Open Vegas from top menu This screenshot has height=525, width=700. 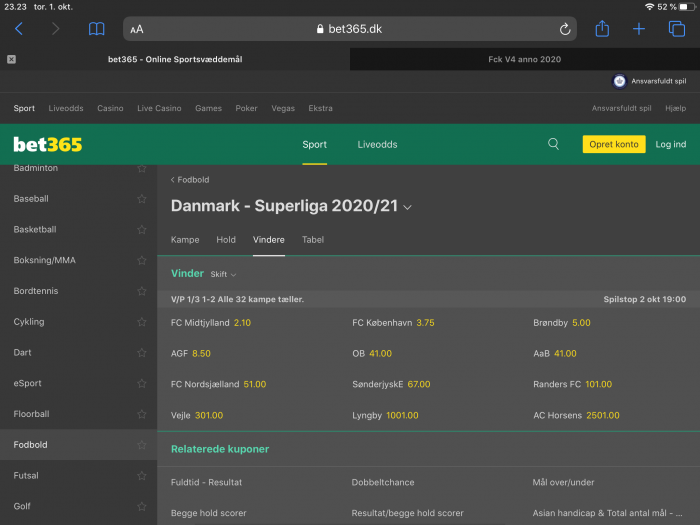[283, 108]
